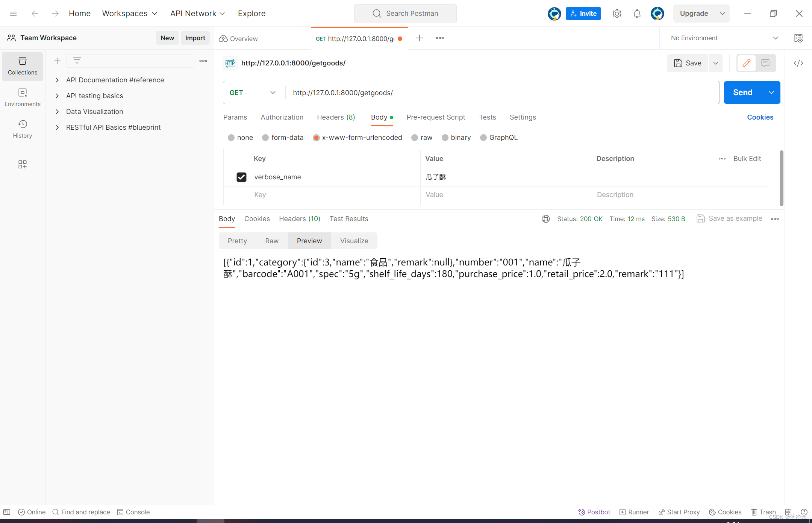Image resolution: width=812 pixels, height=523 pixels.
Task: Open the settings gear icon
Action: (617, 14)
